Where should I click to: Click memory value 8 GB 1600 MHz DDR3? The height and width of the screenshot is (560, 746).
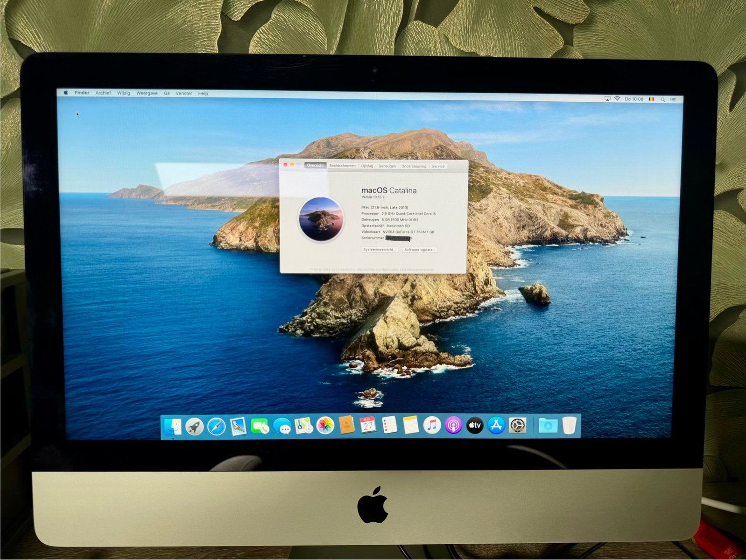400,219
